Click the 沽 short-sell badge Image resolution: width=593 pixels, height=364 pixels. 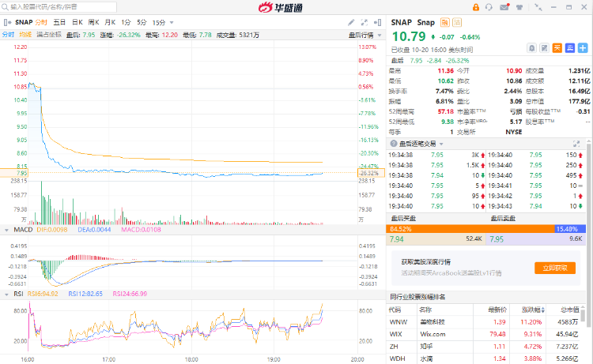pyautogui.click(x=457, y=23)
